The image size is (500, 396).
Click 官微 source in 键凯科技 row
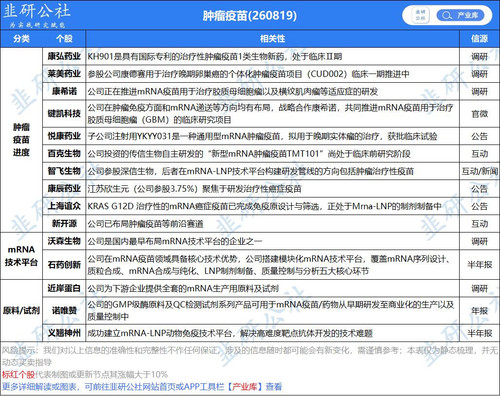[479, 114]
